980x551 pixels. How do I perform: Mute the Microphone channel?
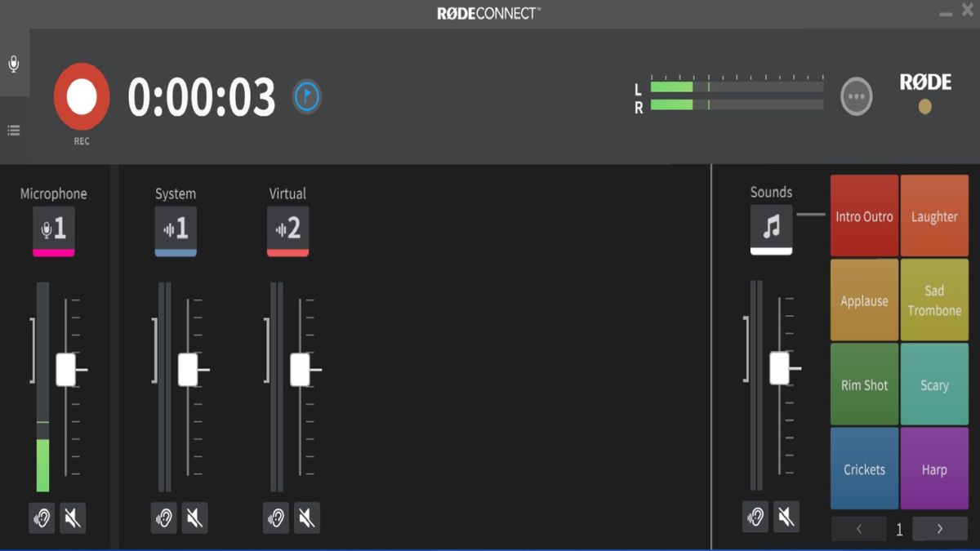(x=73, y=517)
